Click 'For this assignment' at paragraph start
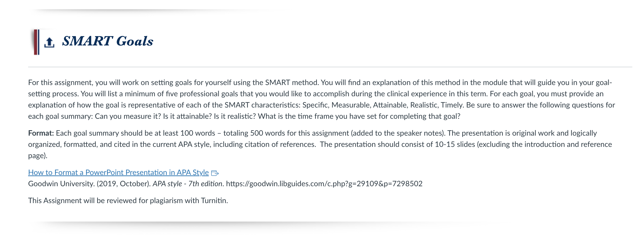The image size is (644, 238). pos(60,82)
